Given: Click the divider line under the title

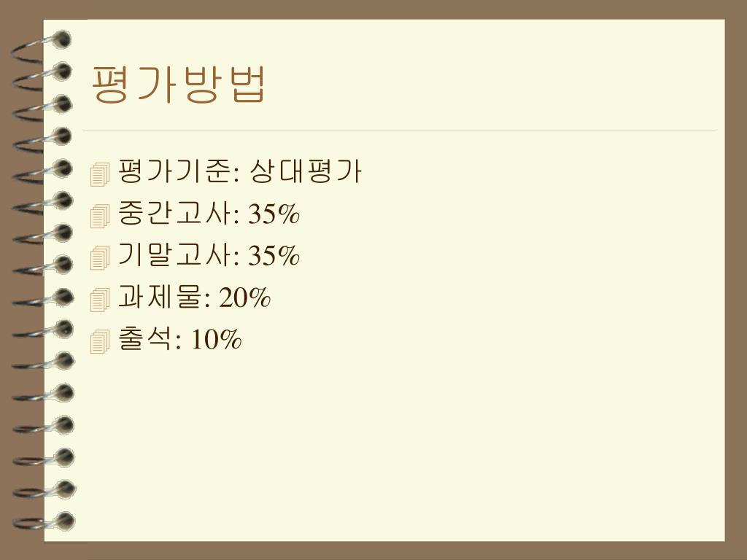Looking at the screenshot, I should click(x=399, y=131).
